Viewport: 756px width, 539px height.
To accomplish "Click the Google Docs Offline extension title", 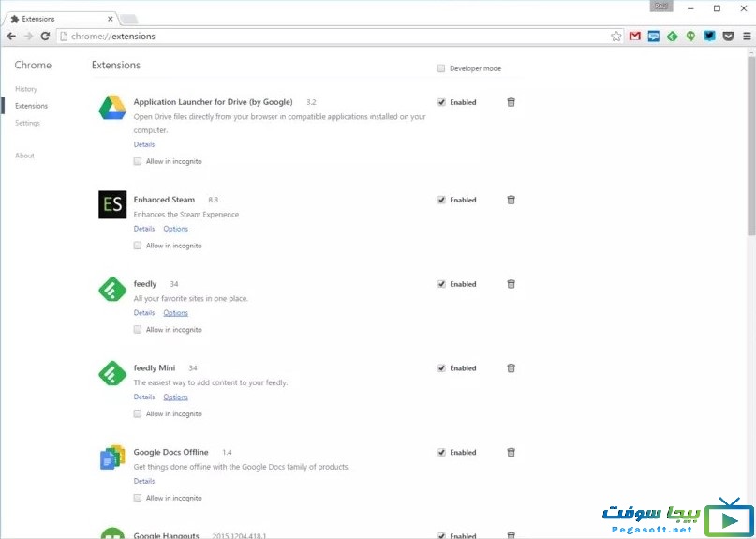I will 171,452.
